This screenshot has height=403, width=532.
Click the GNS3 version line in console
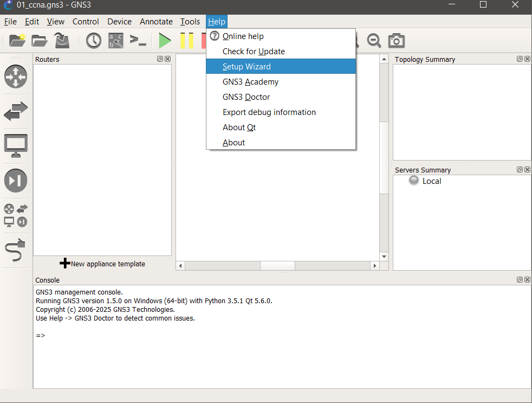tap(154, 300)
